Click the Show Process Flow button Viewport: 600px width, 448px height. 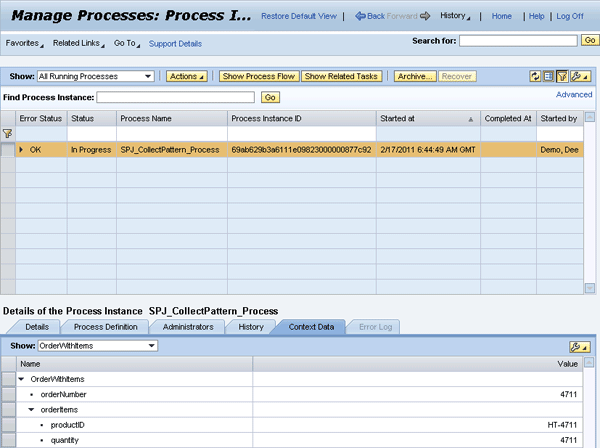click(258, 76)
